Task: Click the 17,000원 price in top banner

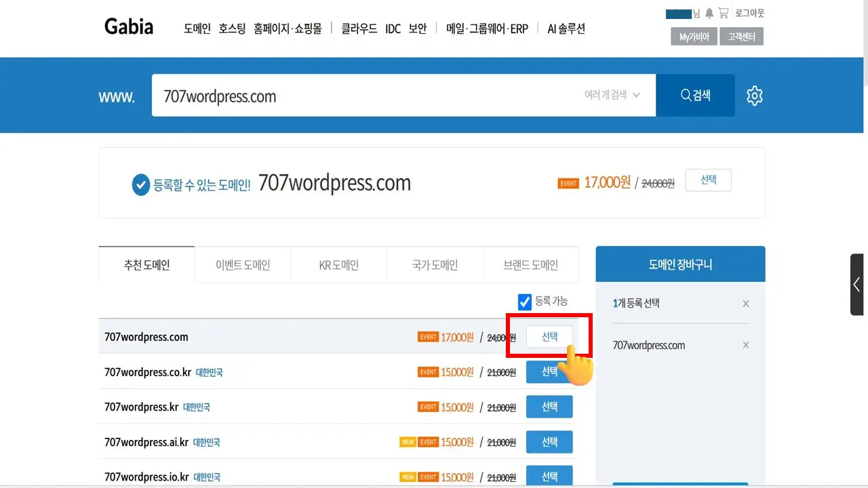Action: [607, 182]
